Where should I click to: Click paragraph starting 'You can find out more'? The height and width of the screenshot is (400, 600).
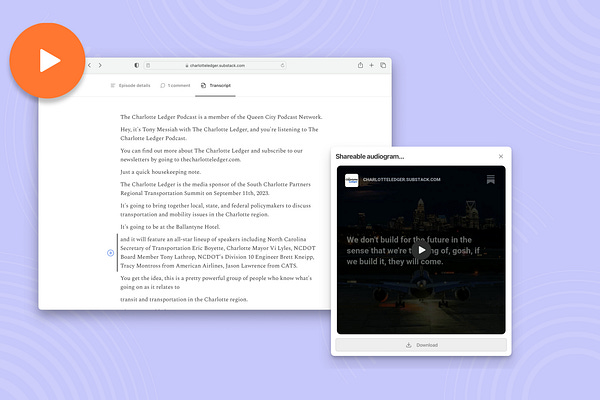click(211, 155)
